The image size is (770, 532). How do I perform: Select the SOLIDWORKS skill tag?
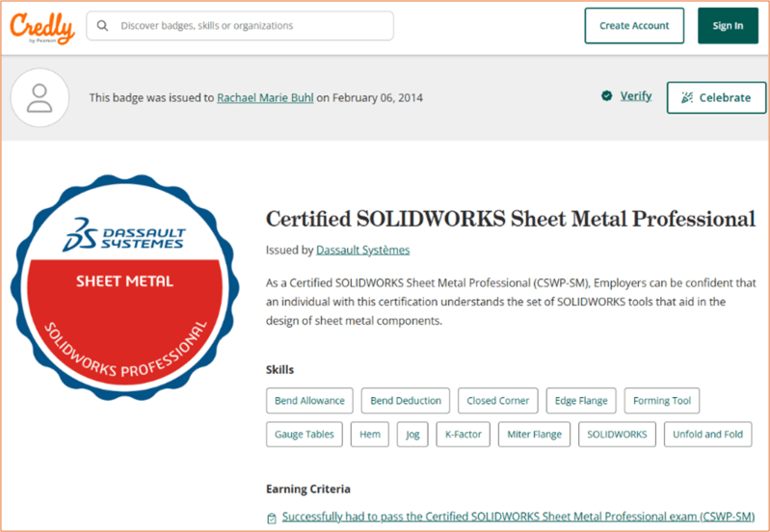(617, 435)
